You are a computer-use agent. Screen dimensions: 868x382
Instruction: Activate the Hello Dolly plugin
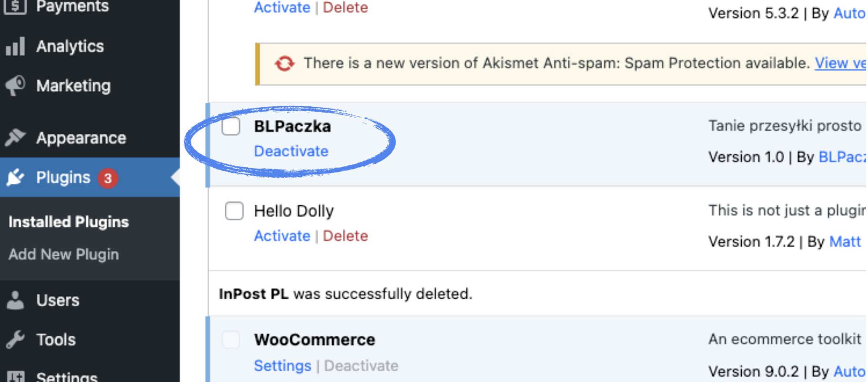(x=282, y=236)
